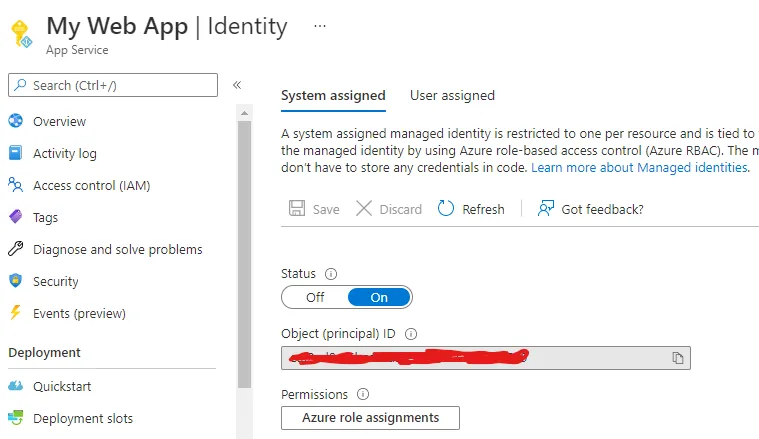
Task: Open Deployment slots in the sidebar
Action: 83,418
